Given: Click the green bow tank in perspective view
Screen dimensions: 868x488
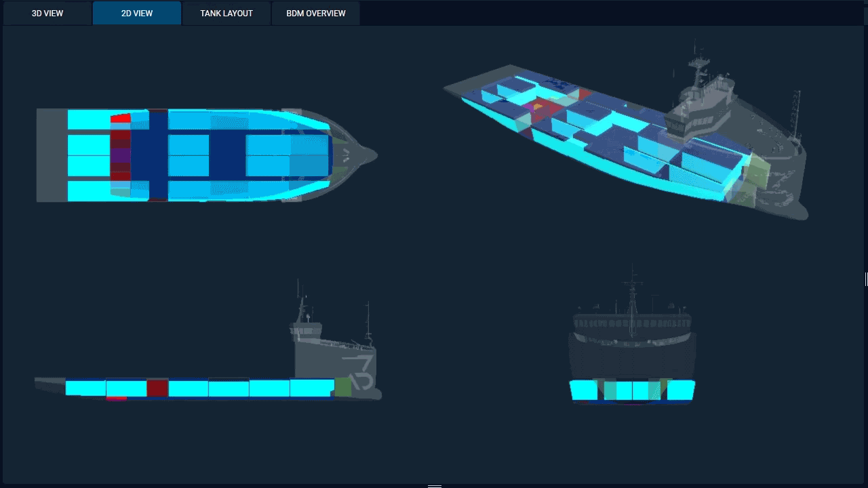Looking at the screenshot, I should (758, 174).
